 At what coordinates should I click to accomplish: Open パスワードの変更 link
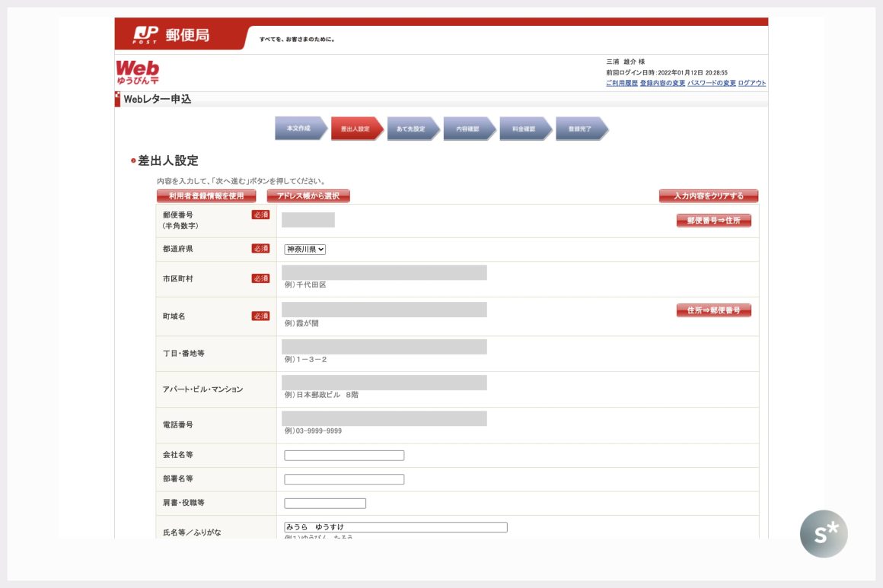(712, 83)
